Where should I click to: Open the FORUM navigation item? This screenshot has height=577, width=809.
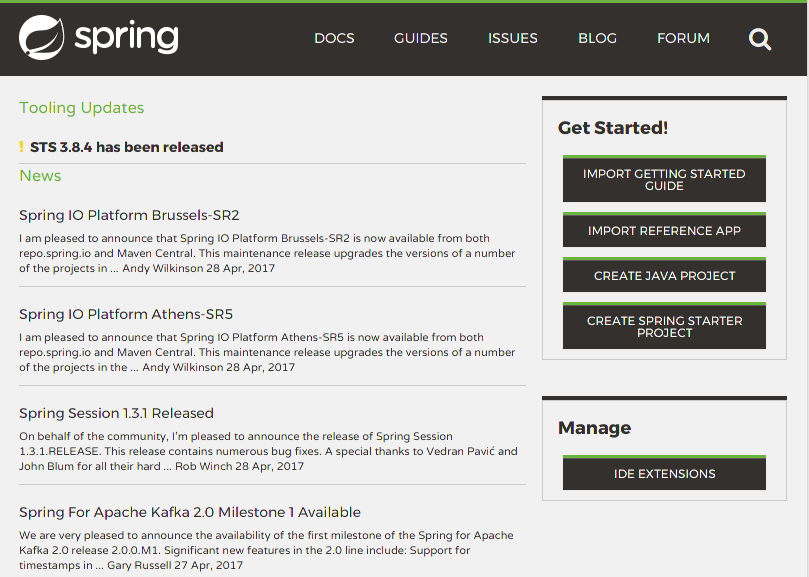coord(683,38)
